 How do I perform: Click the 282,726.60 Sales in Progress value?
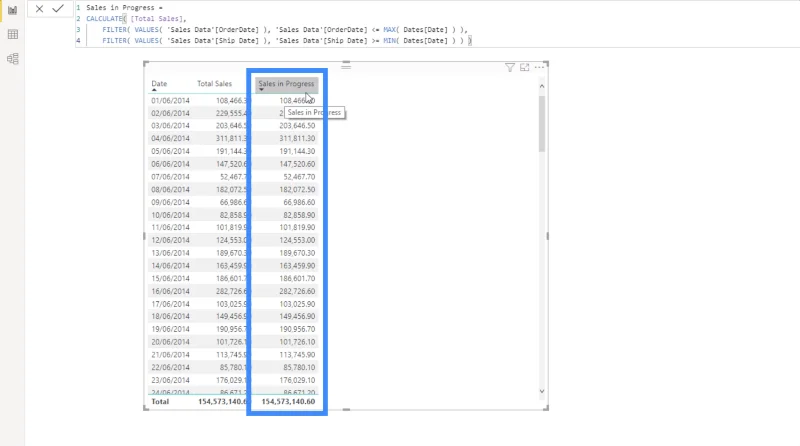297,291
